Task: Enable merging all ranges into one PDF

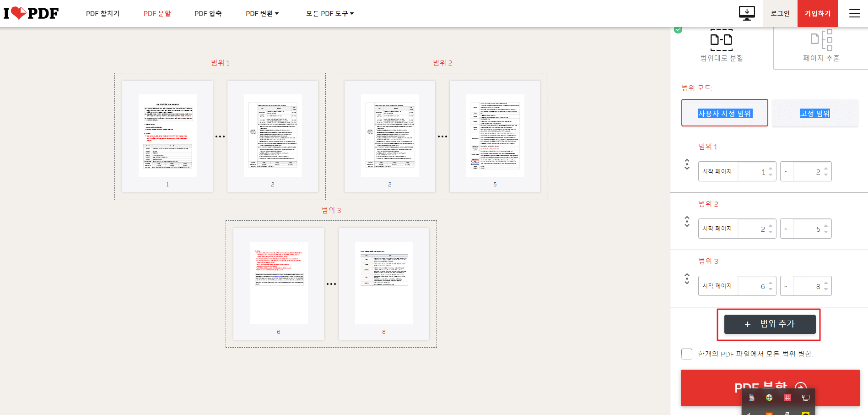Action: [686, 354]
